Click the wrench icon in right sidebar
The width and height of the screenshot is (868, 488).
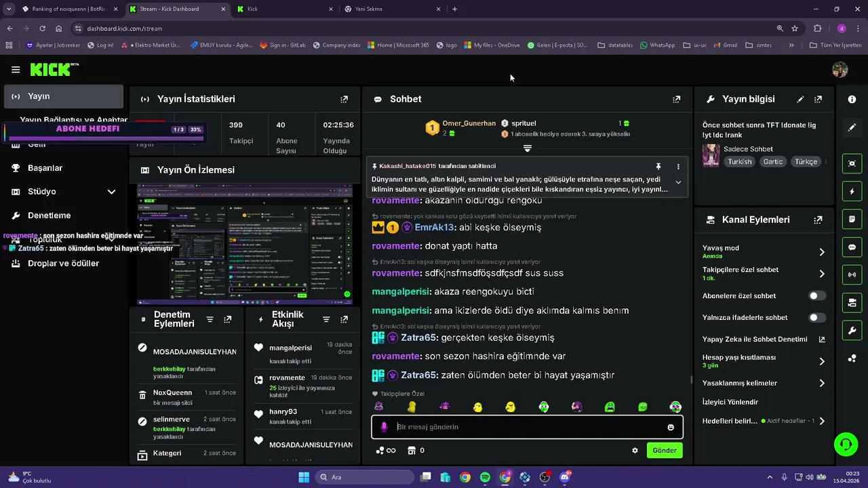[852, 331]
